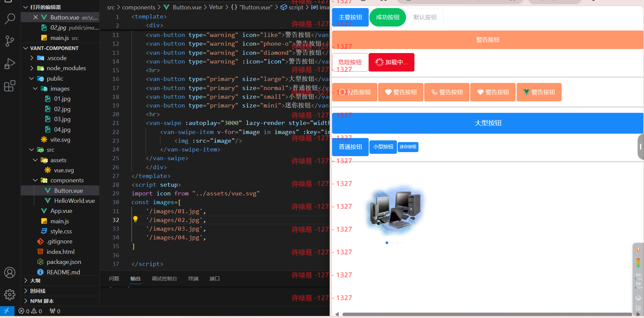Open index.html in the explorer
Viewport: 644px width, 318px height.
61,252
